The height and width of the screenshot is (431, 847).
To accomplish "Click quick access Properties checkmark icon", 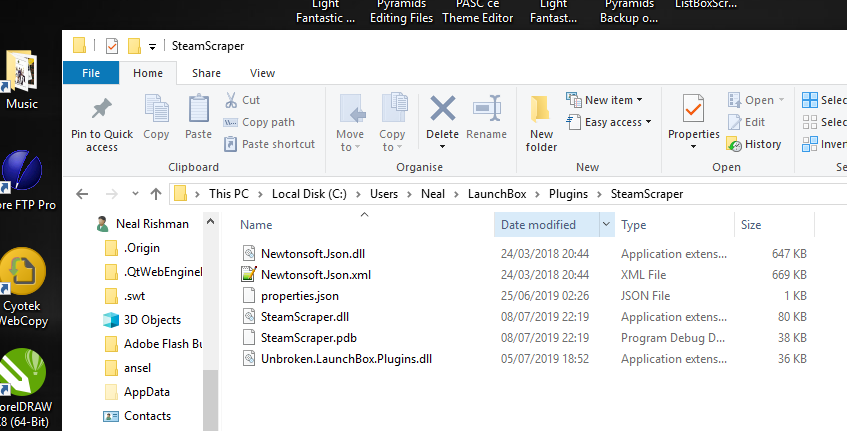I will [112, 46].
